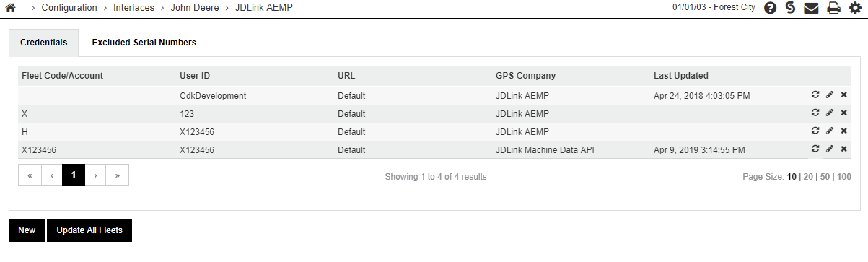Set page size to 50

coord(824,177)
